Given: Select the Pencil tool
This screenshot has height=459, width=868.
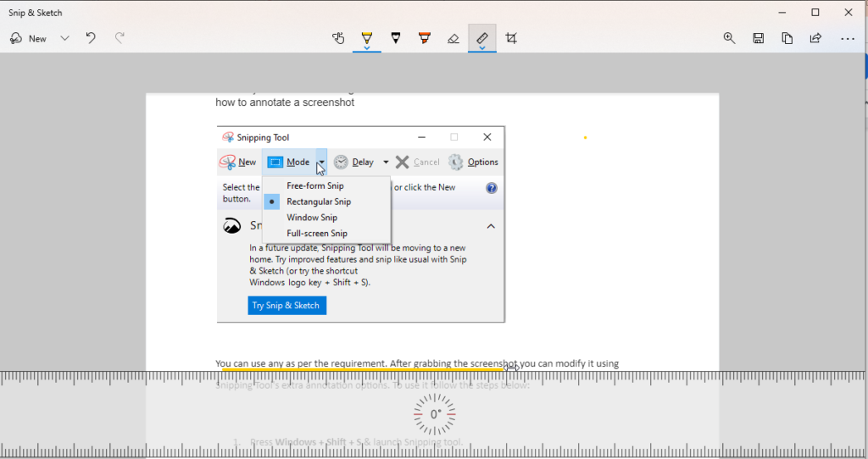Looking at the screenshot, I should (396, 38).
